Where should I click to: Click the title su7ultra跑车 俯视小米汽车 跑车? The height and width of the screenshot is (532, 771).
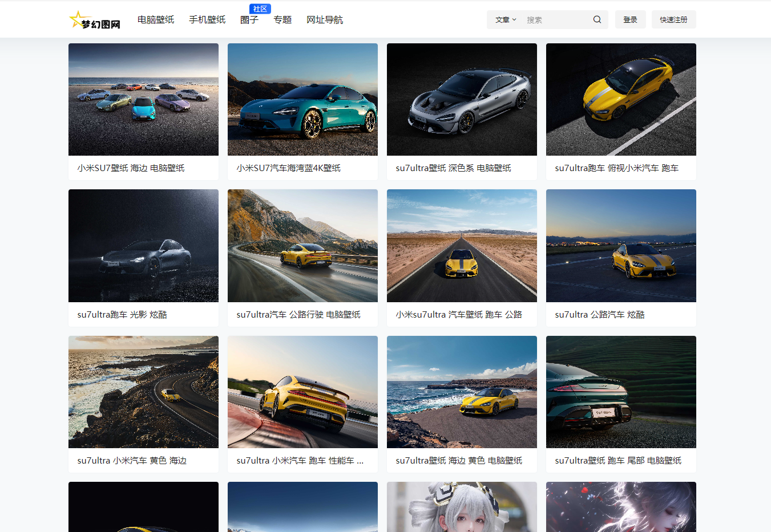(x=616, y=168)
